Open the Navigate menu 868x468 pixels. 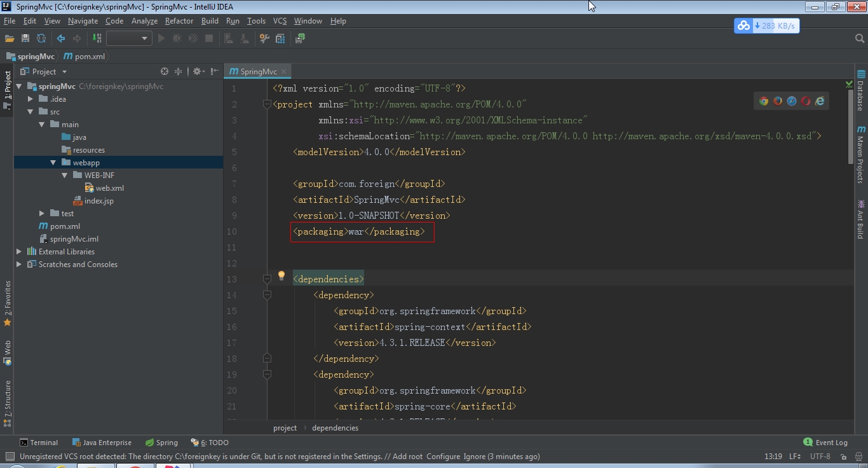83,21
